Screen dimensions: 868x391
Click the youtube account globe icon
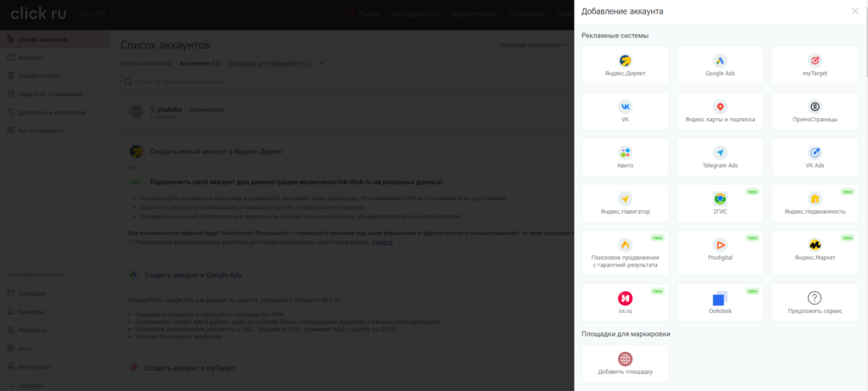[x=136, y=112]
